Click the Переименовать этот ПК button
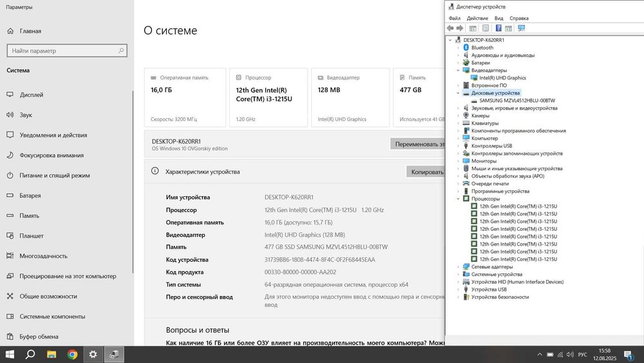This screenshot has width=644, height=363. (417, 144)
